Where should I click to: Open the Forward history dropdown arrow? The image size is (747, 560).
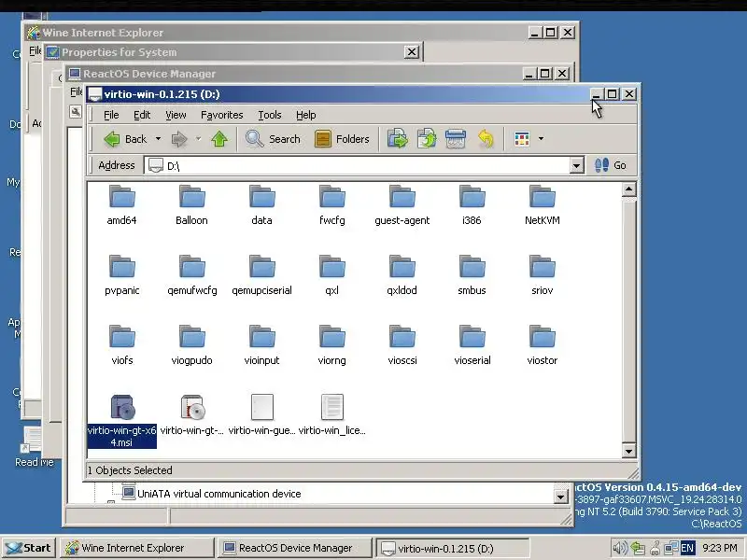(x=198, y=139)
